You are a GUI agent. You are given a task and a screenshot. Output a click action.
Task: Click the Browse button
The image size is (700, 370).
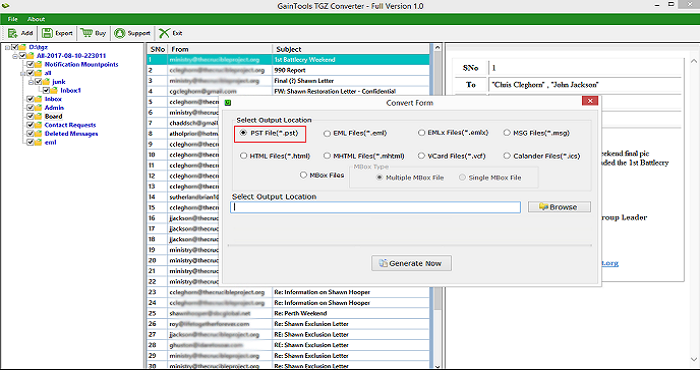[x=559, y=207]
